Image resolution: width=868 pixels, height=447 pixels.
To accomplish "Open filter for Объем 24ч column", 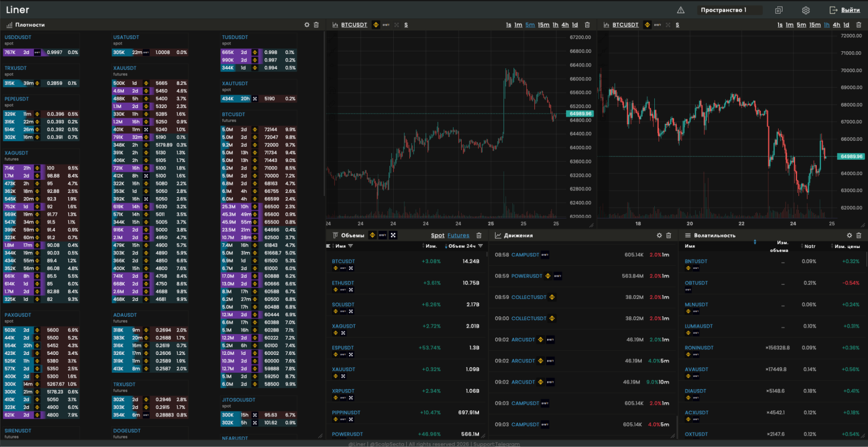I will [x=480, y=246].
